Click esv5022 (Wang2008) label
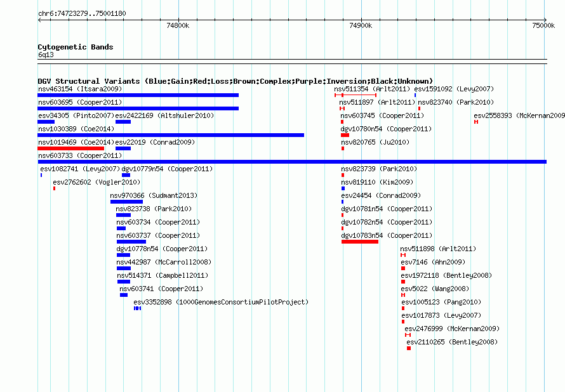The image size is (565, 392). click(x=435, y=289)
